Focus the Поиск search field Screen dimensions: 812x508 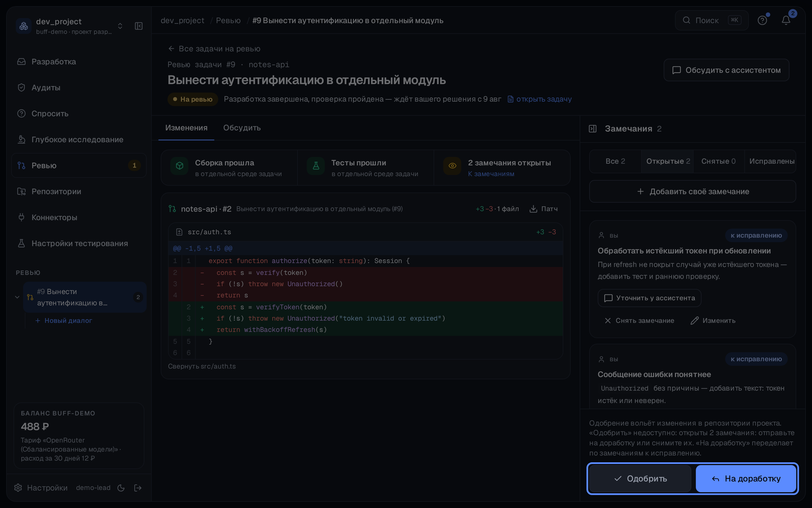[711, 20]
